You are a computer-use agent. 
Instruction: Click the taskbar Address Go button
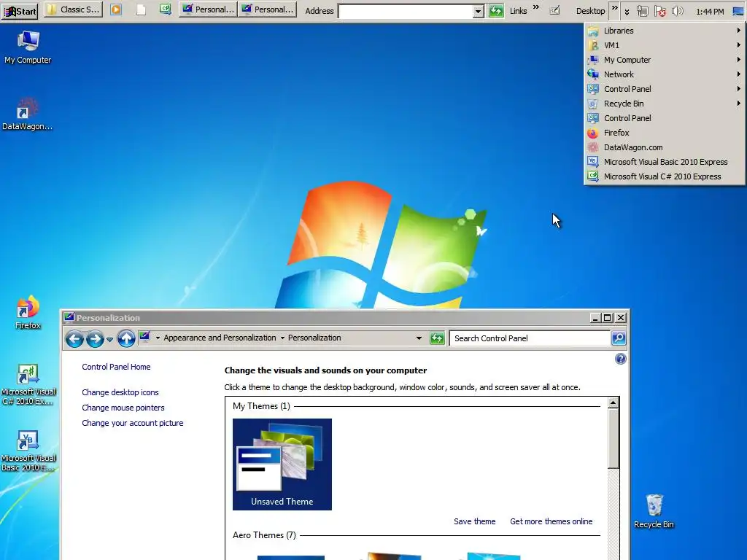496,10
